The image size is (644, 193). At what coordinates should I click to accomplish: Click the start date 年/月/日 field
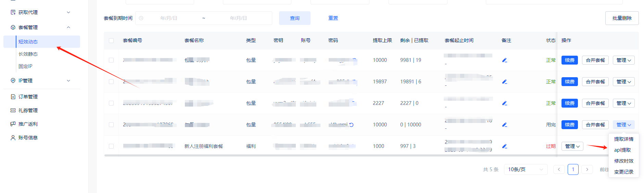click(169, 18)
